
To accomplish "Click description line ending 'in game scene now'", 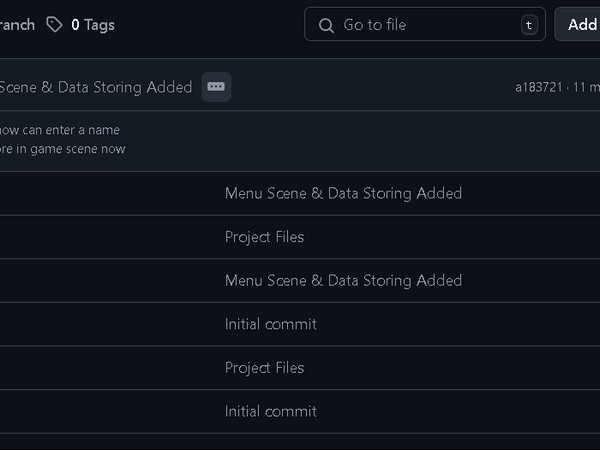I will pyautogui.click(x=63, y=149).
